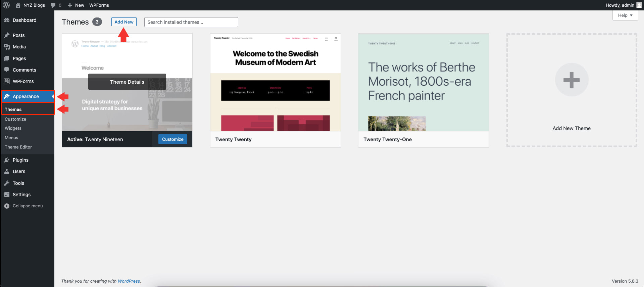Viewport: 644px width, 287px height.
Task: Click the themes count badge 3
Action: click(97, 22)
